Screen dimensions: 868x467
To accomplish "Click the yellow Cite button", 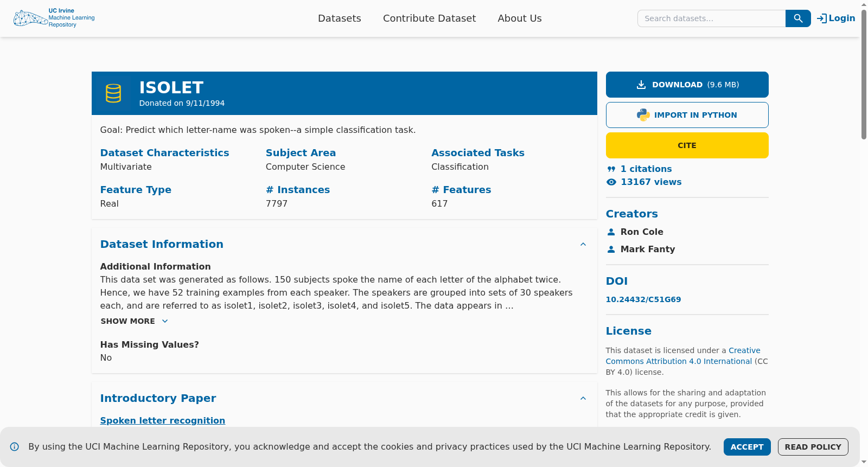I will (x=687, y=145).
